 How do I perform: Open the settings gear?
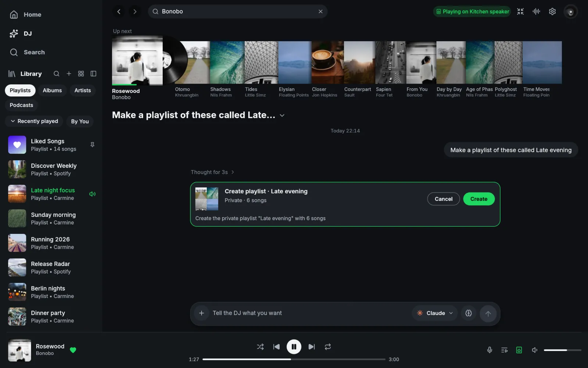coord(552,11)
